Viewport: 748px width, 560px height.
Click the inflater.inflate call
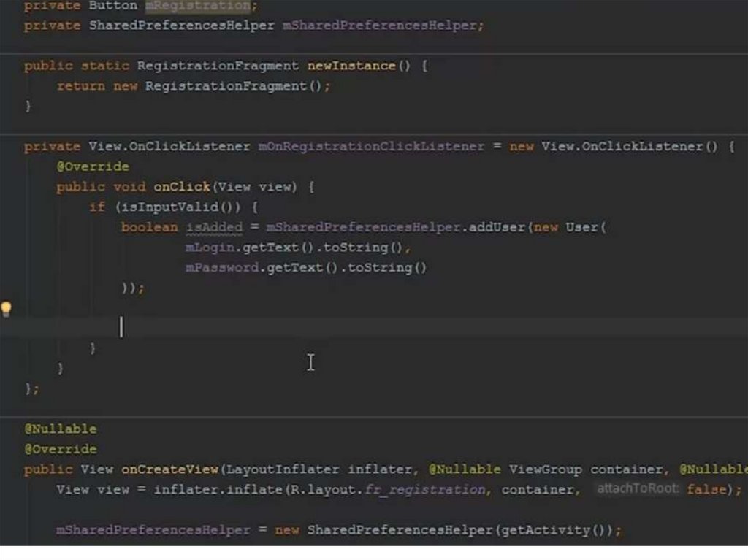pos(218,489)
